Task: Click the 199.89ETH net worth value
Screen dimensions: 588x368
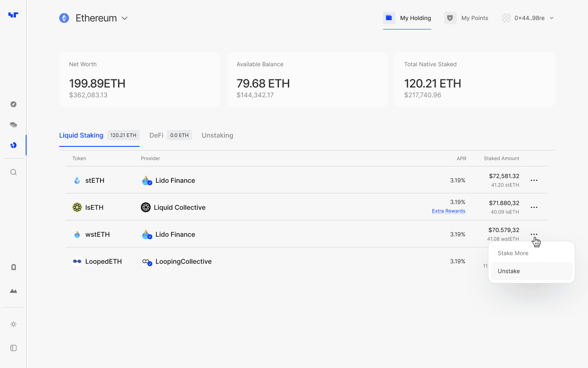Action: coord(97,83)
